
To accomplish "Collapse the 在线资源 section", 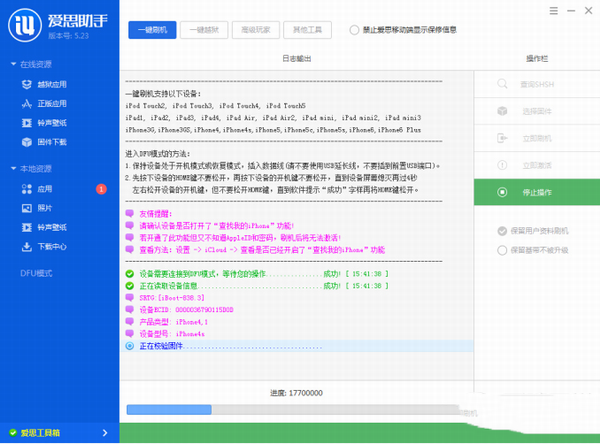I will [14, 64].
